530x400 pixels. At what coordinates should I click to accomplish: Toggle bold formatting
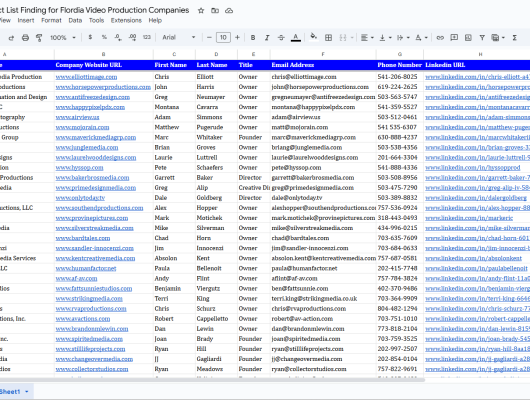pyautogui.click(x=253, y=38)
